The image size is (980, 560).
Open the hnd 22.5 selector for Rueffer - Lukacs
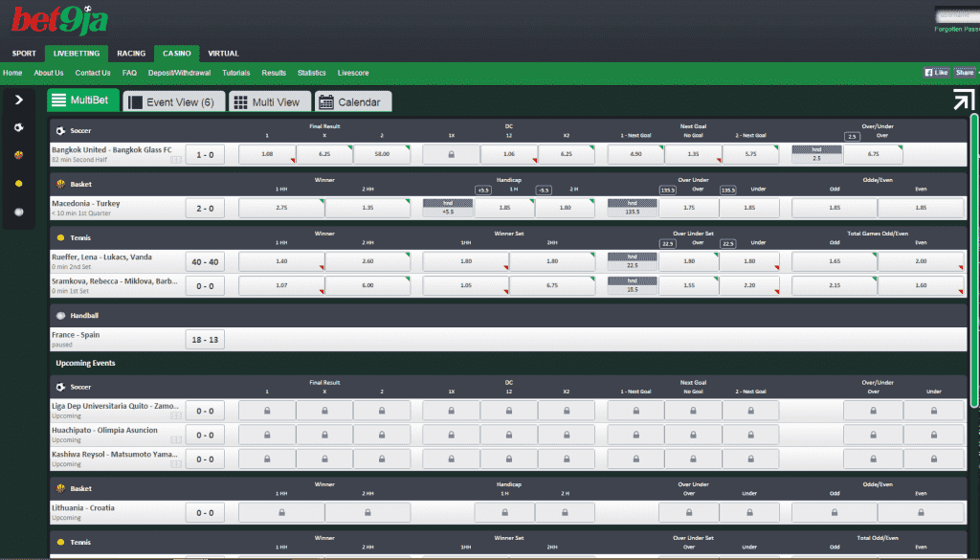633,261
